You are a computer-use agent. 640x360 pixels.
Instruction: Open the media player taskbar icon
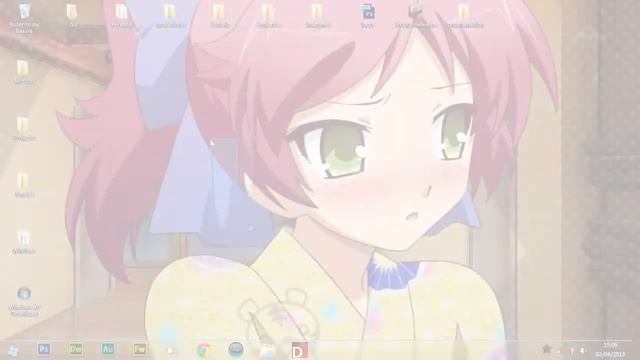tap(171, 350)
